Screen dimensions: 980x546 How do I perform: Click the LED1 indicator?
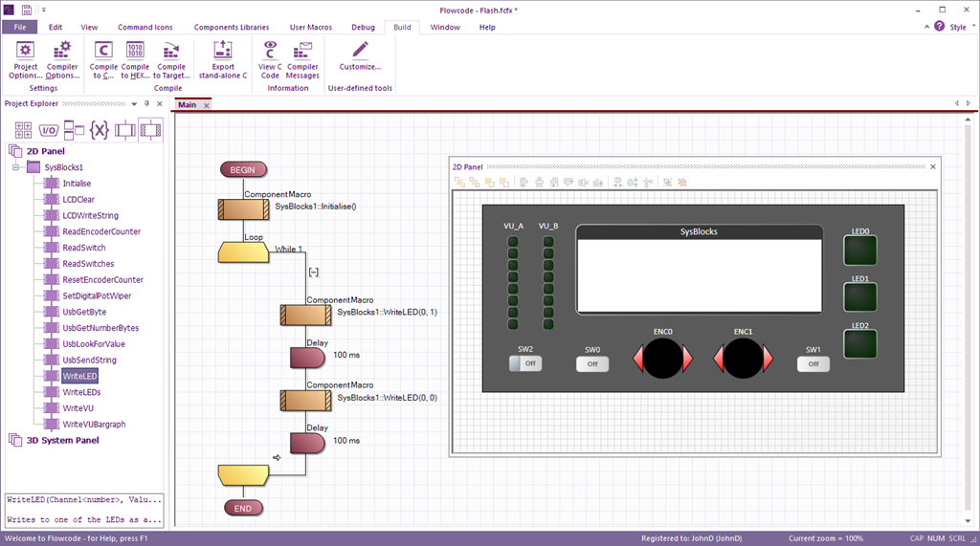[x=860, y=297]
